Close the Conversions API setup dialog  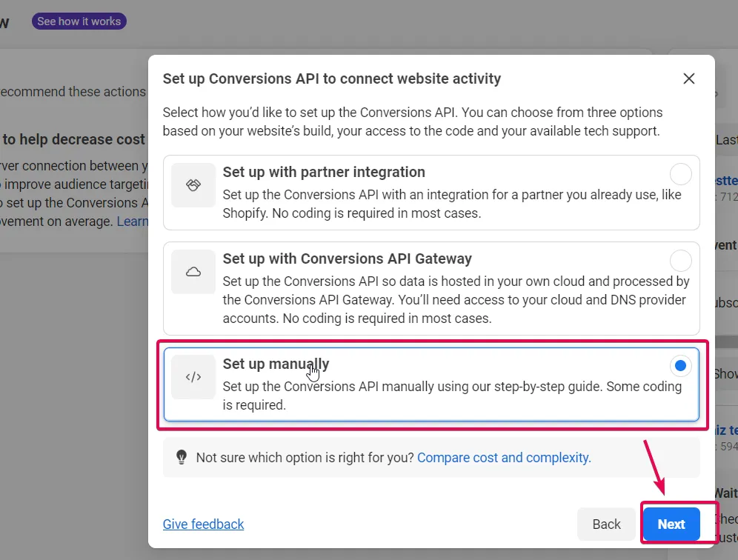(x=689, y=79)
